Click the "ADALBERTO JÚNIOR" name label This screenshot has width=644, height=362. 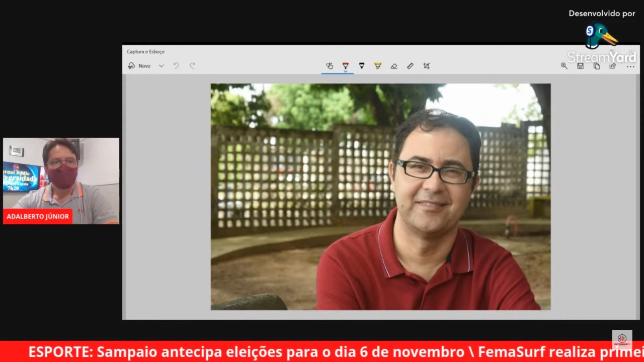[38, 217]
